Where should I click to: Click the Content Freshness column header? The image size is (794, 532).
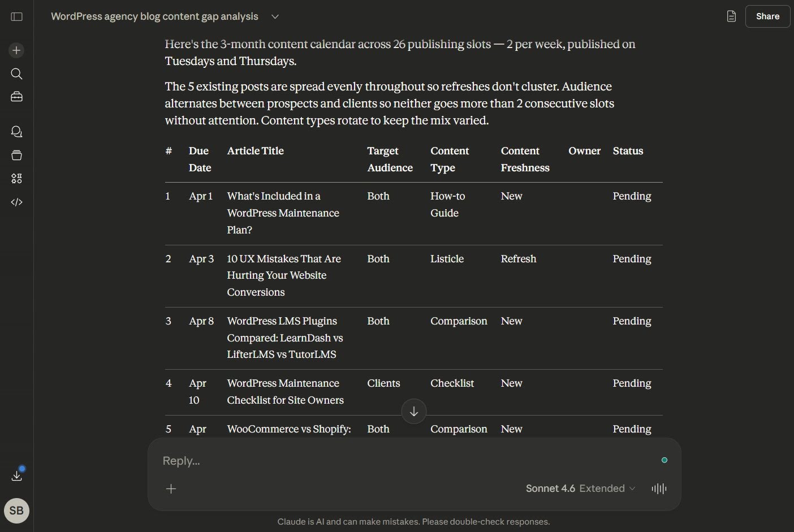coord(525,159)
